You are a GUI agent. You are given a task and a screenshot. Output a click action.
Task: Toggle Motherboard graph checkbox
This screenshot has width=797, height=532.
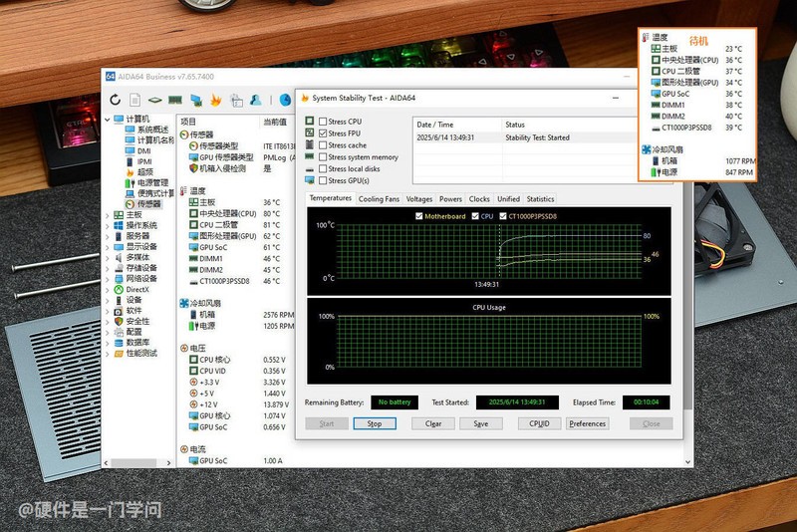(418, 216)
